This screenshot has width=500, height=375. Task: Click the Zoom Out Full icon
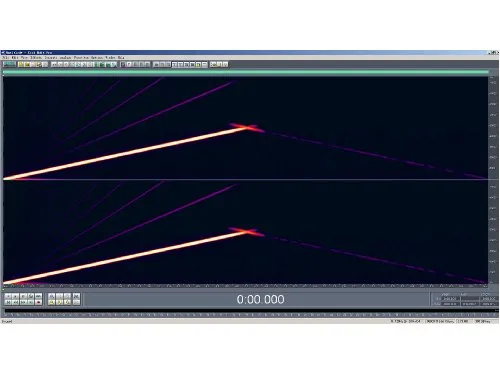coord(68,296)
